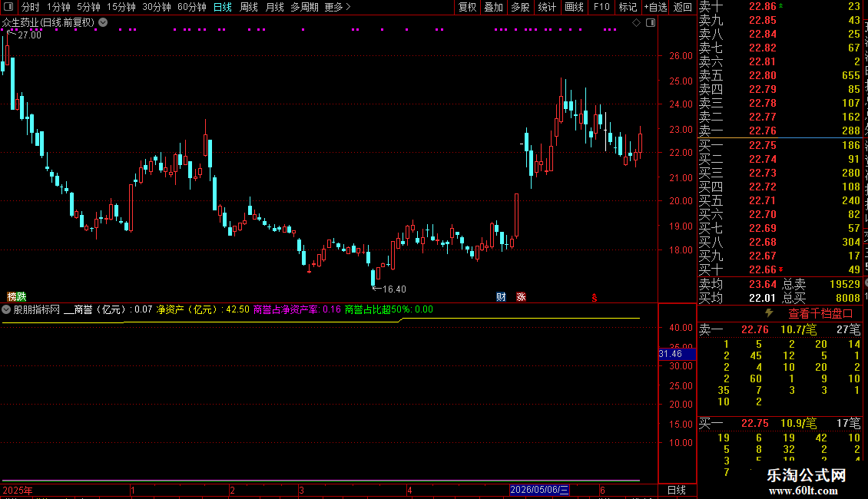The height and width of the screenshot is (499, 868).
Task: Click 查看千档盘口 link
Action: click(820, 313)
